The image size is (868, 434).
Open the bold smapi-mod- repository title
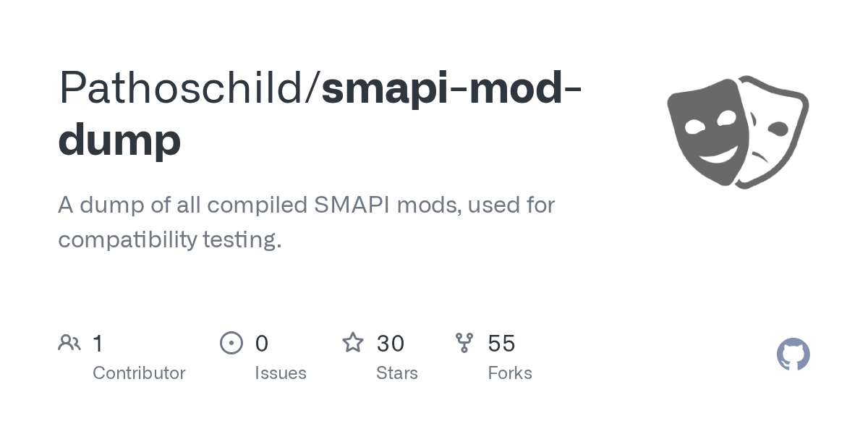click(x=451, y=88)
